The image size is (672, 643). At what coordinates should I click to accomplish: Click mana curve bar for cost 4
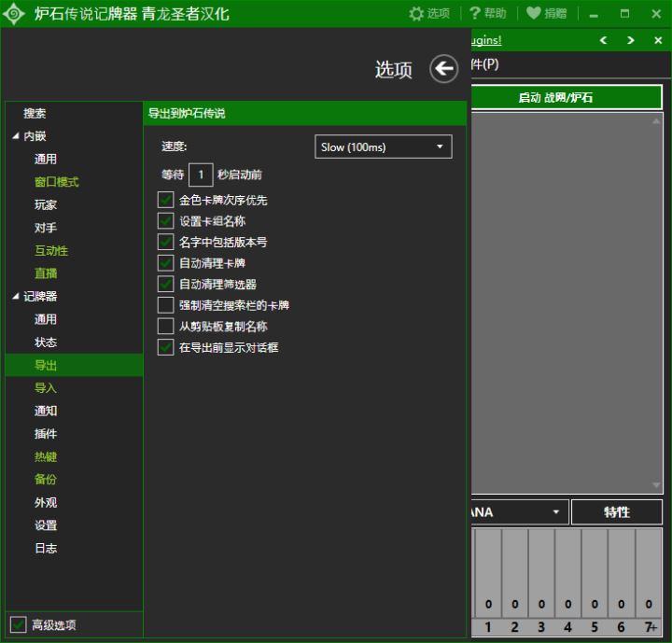click(x=567, y=574)
